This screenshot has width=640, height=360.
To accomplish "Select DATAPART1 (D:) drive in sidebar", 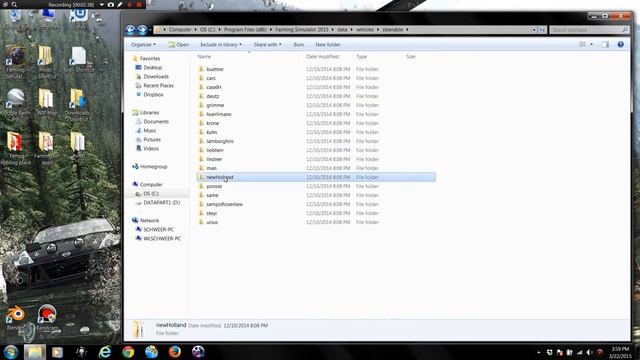I will [x=161, y=202].
